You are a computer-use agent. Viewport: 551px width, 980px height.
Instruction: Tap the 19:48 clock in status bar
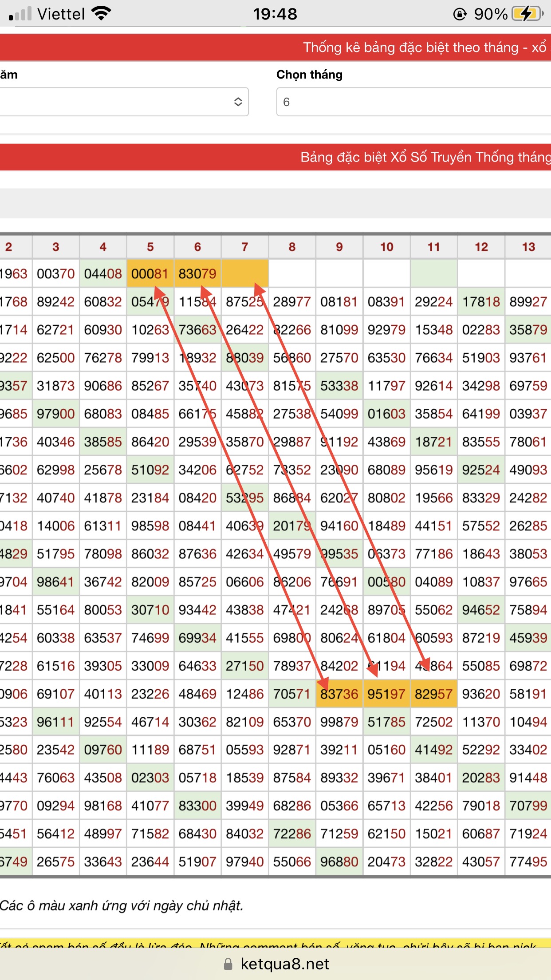tap(275, 14)
